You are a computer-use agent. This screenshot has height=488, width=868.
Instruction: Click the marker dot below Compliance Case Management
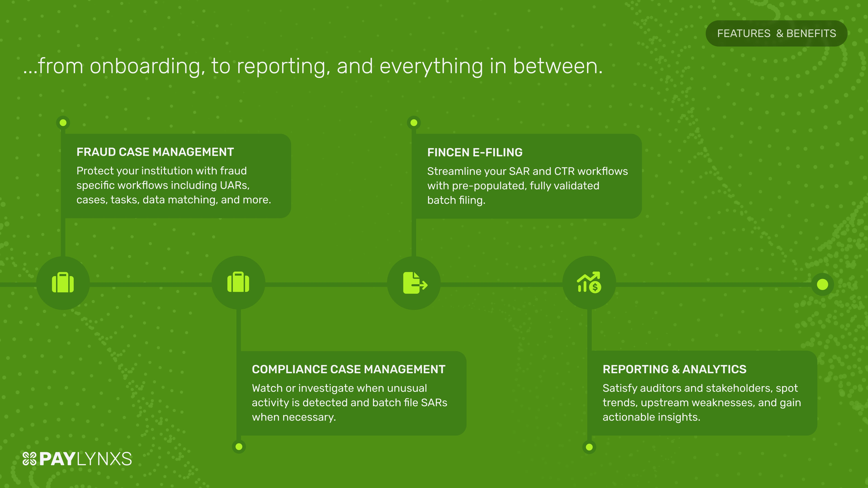point(239,447)
